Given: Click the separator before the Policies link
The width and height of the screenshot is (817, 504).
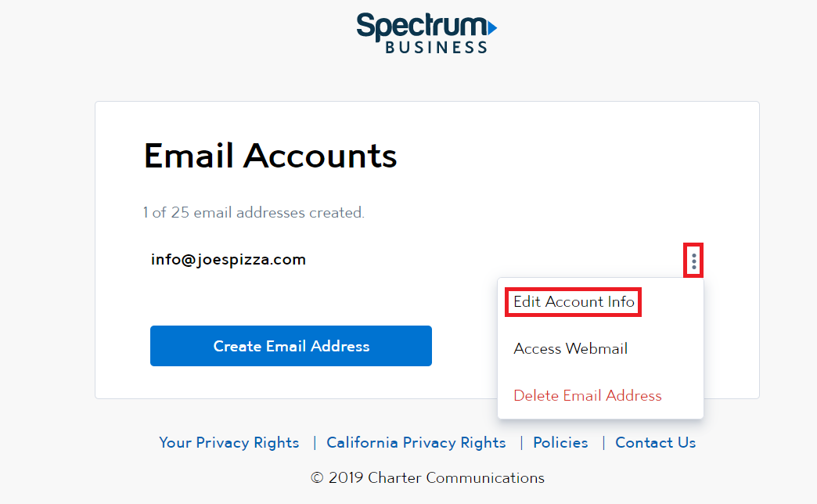Looking at the screenshot, I should pos(521,443).
